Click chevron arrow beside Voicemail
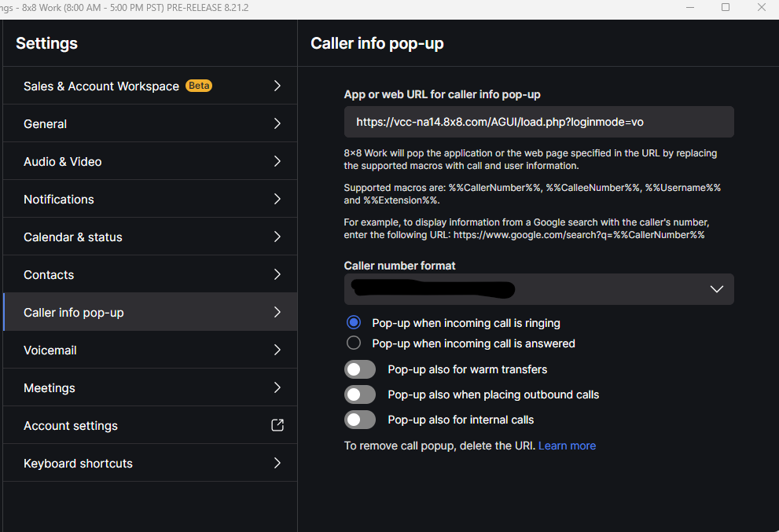 click(277, 350)
